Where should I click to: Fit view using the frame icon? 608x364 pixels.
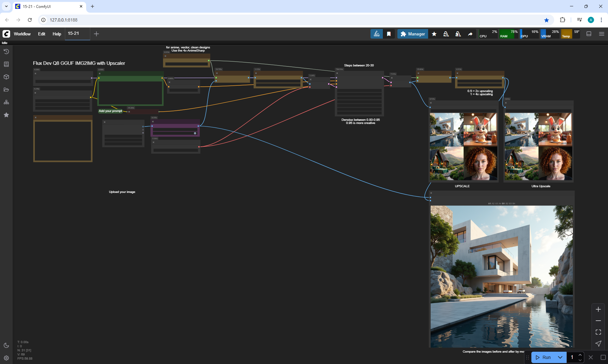point(598,332)
